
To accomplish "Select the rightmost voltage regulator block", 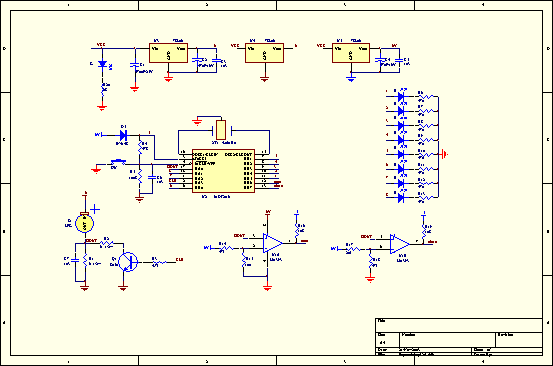I will [x=351, y=53].
